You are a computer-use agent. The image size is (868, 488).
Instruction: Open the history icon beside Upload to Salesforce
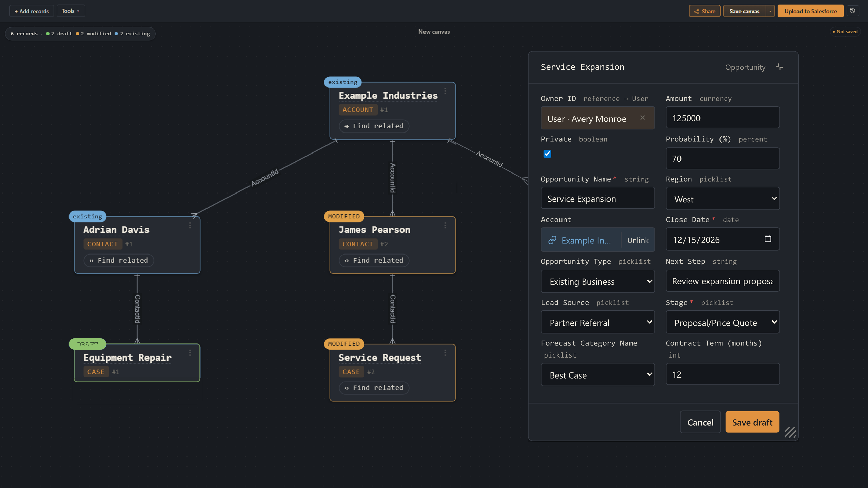(x=852, y=11)
